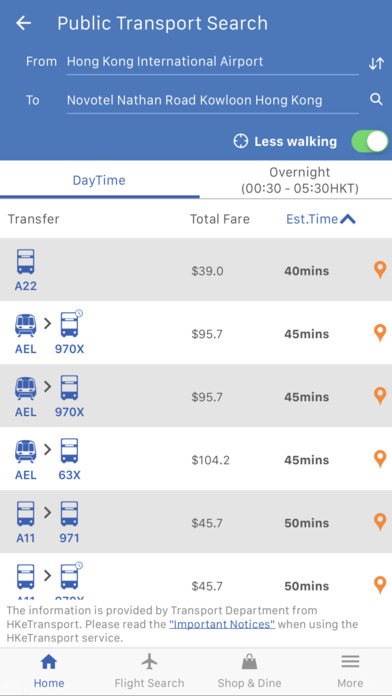Viewport: 392px width, 696px height.
Task: Sort results by Transfer column
Action: click(34, 219)
